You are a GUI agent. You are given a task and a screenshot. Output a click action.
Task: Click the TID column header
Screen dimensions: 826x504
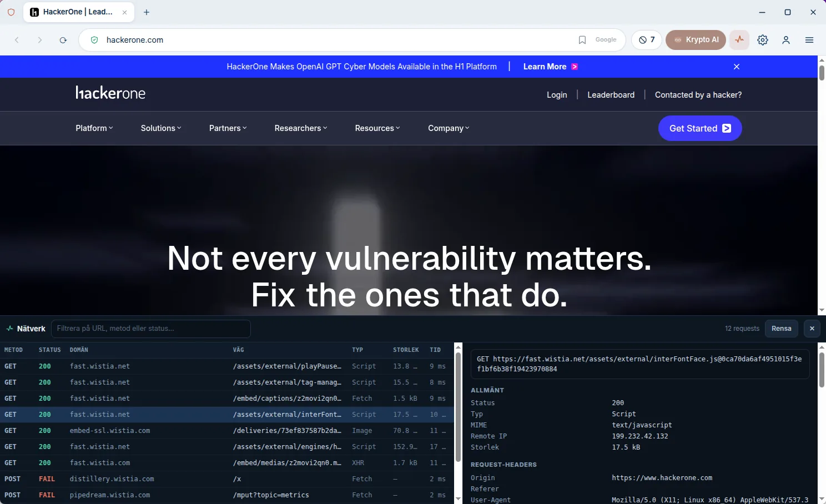(x=435, y=350)
